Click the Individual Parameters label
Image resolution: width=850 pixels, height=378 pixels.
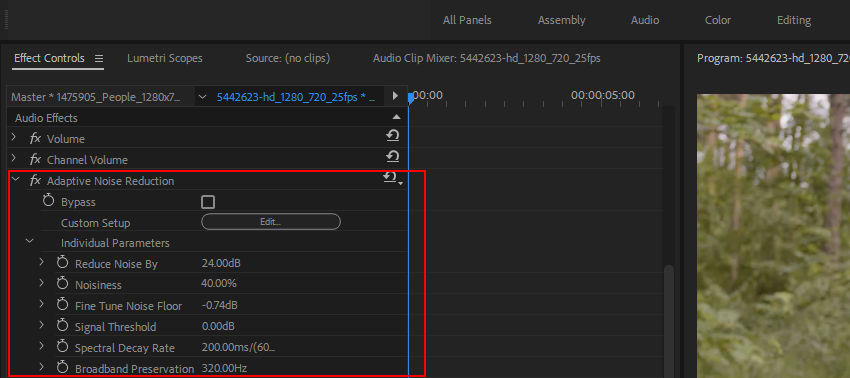[x=115, y=243]
